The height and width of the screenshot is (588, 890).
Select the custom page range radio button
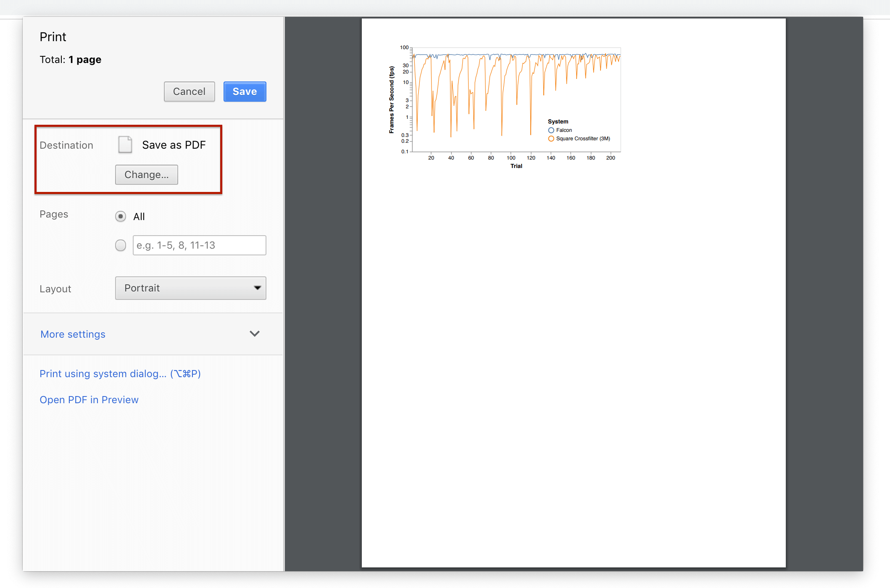pyautogui.click(x=121, y=245)
